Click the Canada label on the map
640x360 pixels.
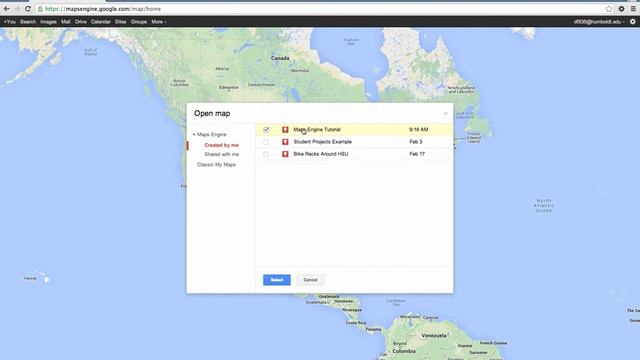click(280, 58)
